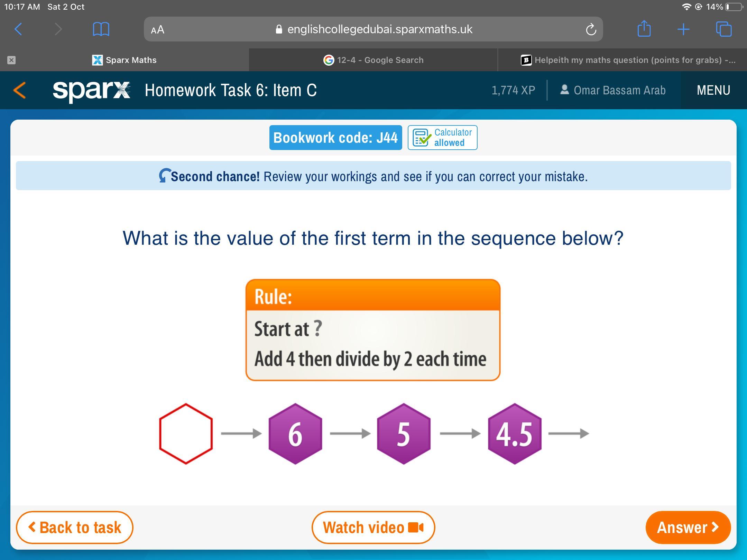Open the MENU in Sparx header

click(713, 90)
